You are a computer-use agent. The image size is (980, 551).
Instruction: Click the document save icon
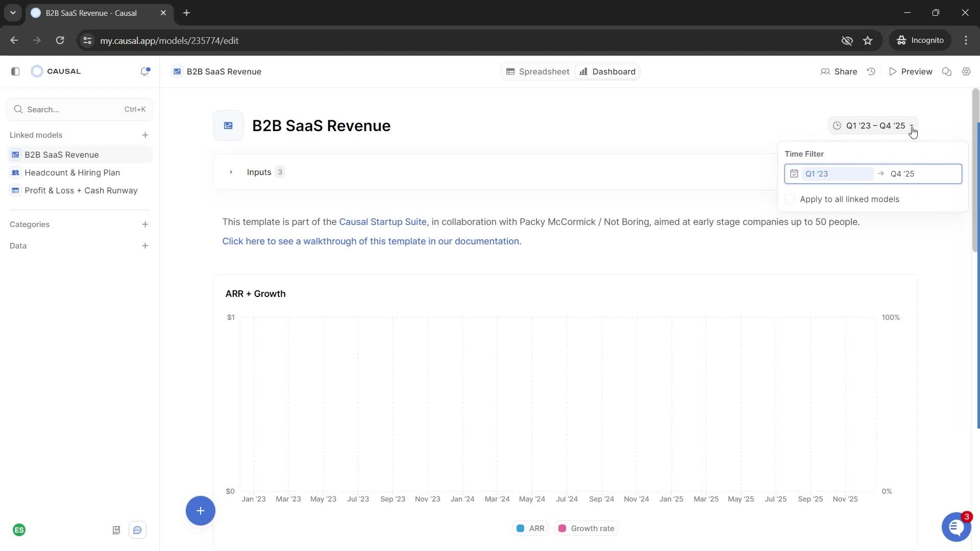tap(116, 530)
